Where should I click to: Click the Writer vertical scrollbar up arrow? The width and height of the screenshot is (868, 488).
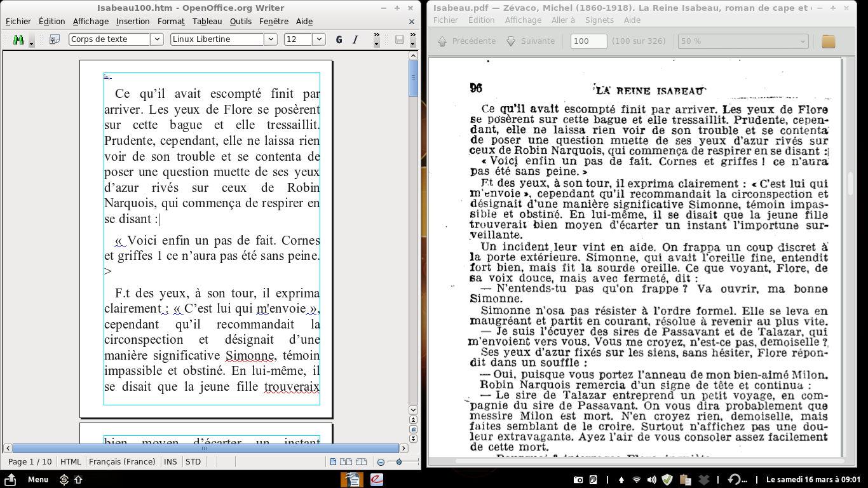[x=414, y=55]
